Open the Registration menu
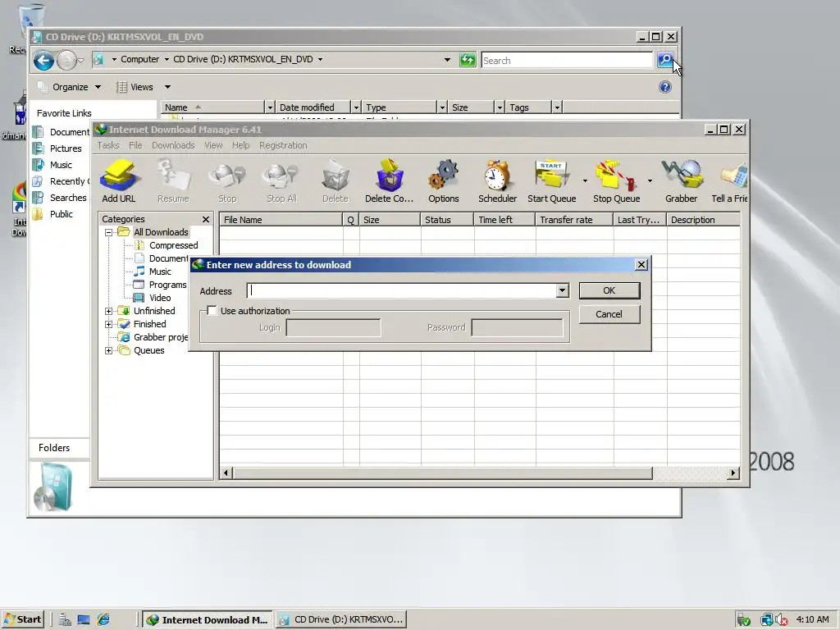Viewport: 840px width, 630px height. [283, 145]
